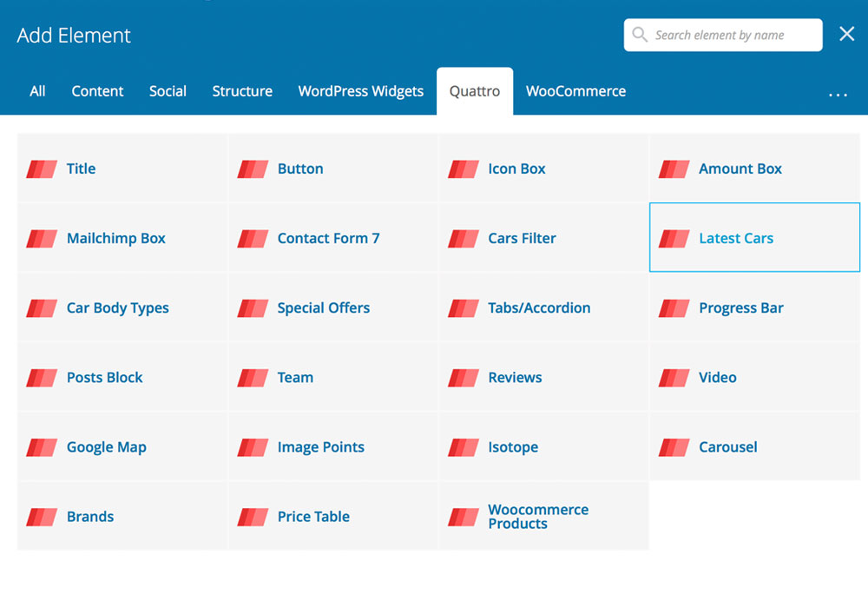This screenshot has height=608, width=868.
Task: Click the red icon beside Car Body Types
Action: point(42,307)
